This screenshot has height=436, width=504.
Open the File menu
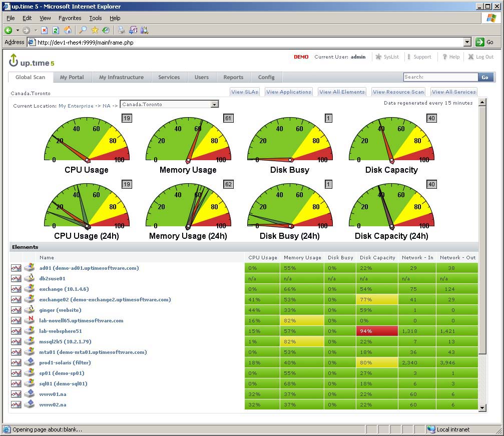click(x=11, y=18)
